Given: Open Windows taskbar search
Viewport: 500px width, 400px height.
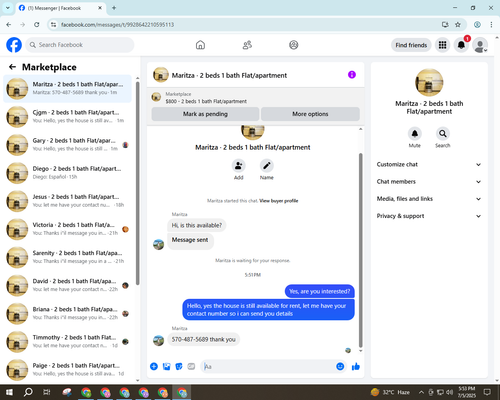Looking at the screenshot, I should [28, 392].
